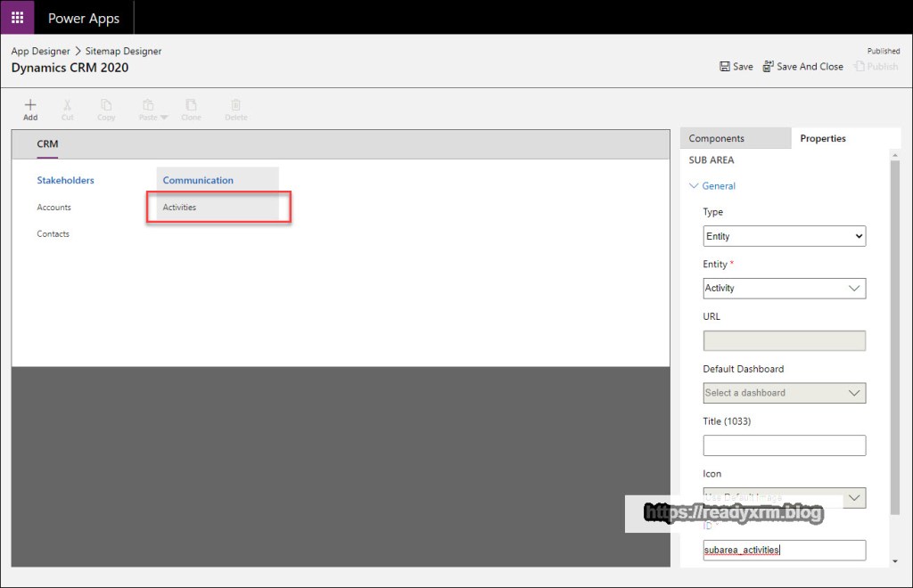Click the Add plus icon in toolbar
This screenshot has width=913, height=588.
click(30, 104)
